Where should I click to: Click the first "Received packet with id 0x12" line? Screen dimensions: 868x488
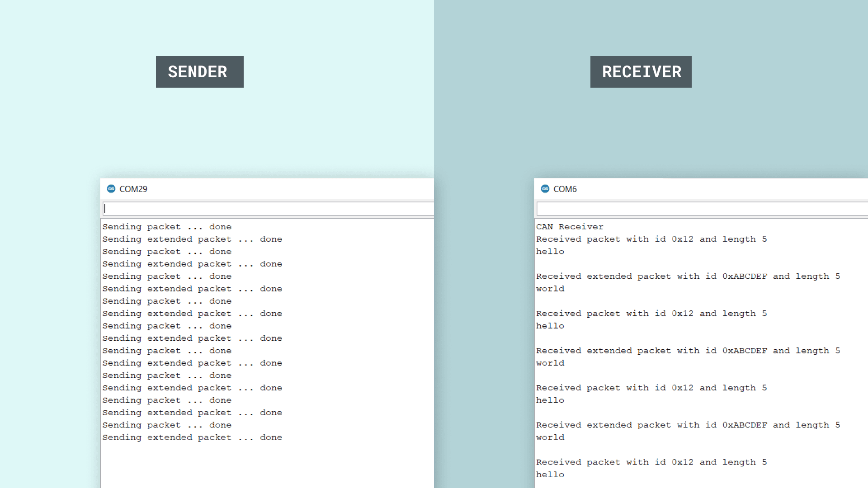[x=651, y=239]
